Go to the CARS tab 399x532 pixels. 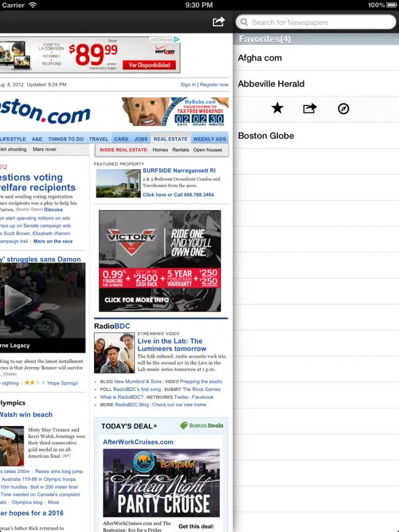tap(121, 139)
